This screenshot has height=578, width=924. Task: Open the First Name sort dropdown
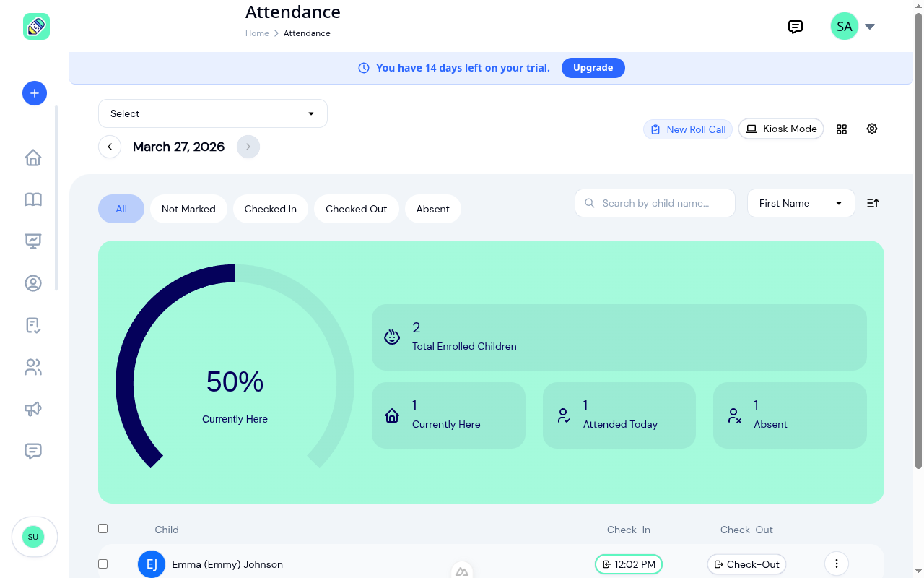tap(801, 203)
